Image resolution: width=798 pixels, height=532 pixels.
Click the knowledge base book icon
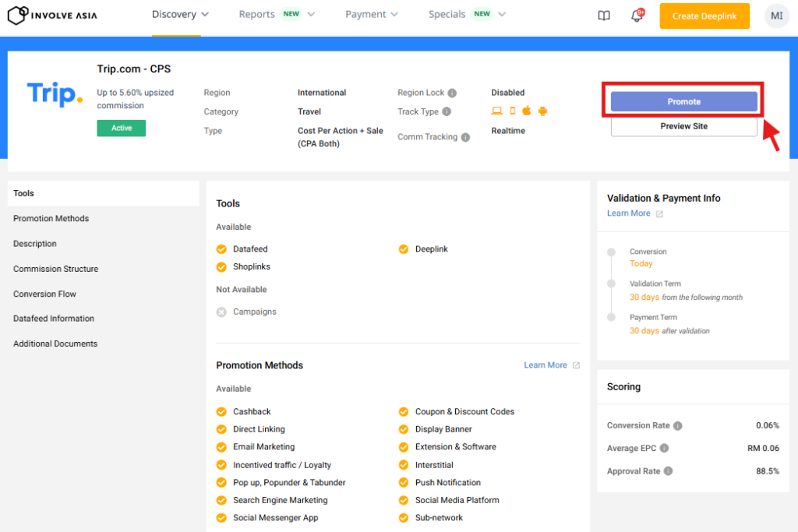click(604, 16)
